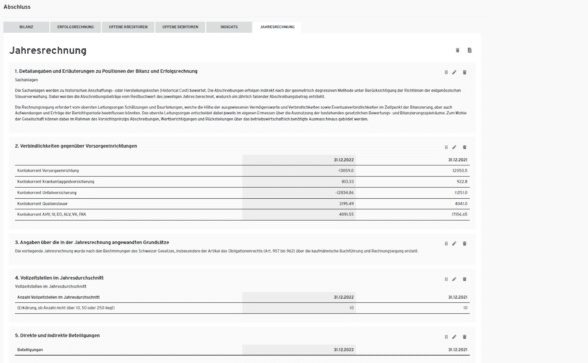Screen dimensions: 588x363
Task: Click the 31.12.2022 column header in section 5
Action: 344,350
